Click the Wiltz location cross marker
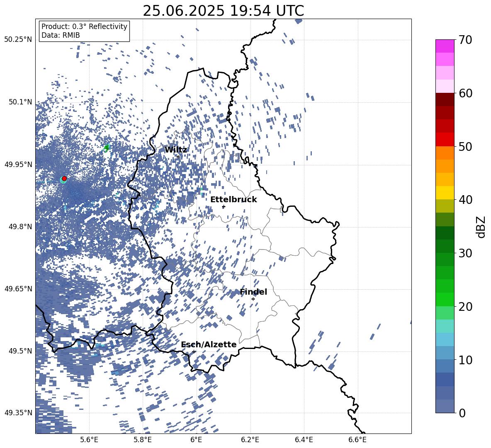Viewport: 491px width, 448px height. pos(178,157)
